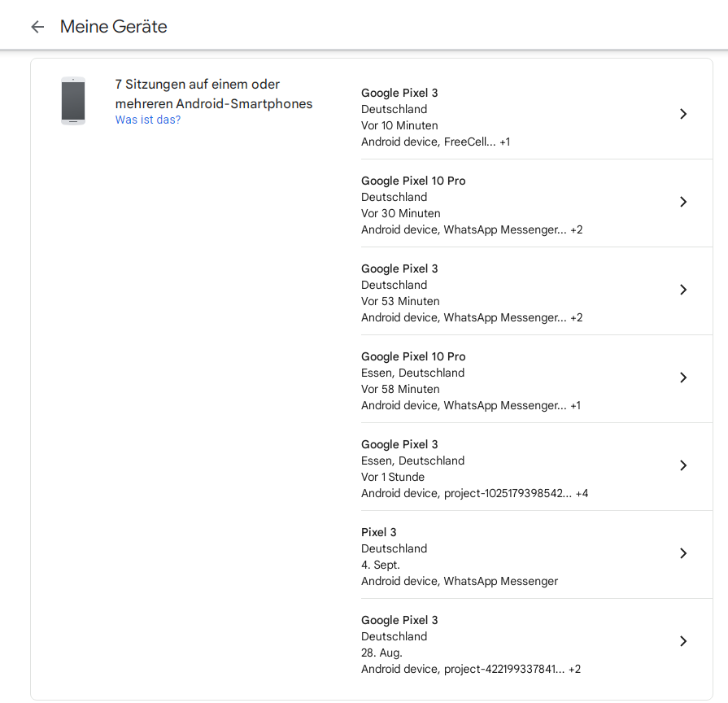Click chevron for Pixel 3 session from 4. Sept.
The image size is (728, 703).
683,553
